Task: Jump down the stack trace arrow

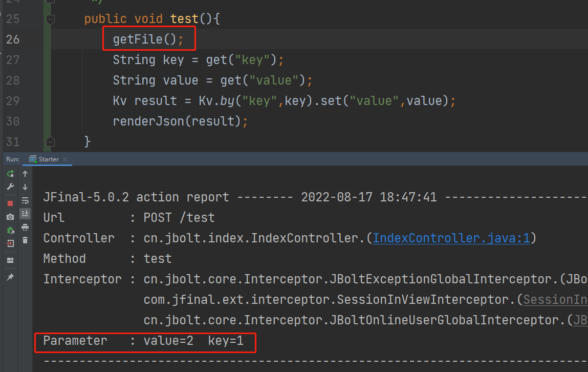Action: [25, 187]
